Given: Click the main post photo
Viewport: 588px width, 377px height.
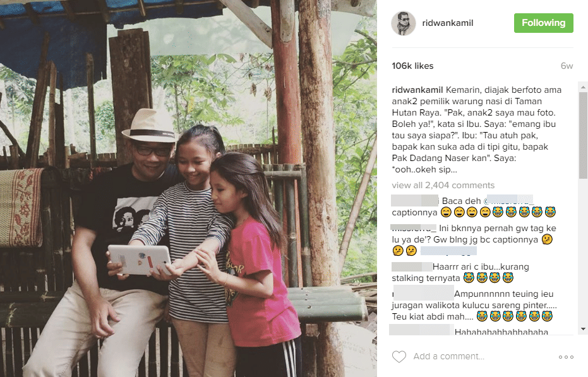Looking at the screenshot, I should (188, 188).
